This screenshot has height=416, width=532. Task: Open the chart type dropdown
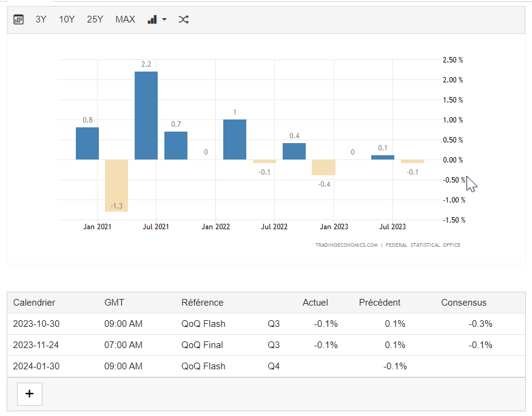[x=157, y=19]
